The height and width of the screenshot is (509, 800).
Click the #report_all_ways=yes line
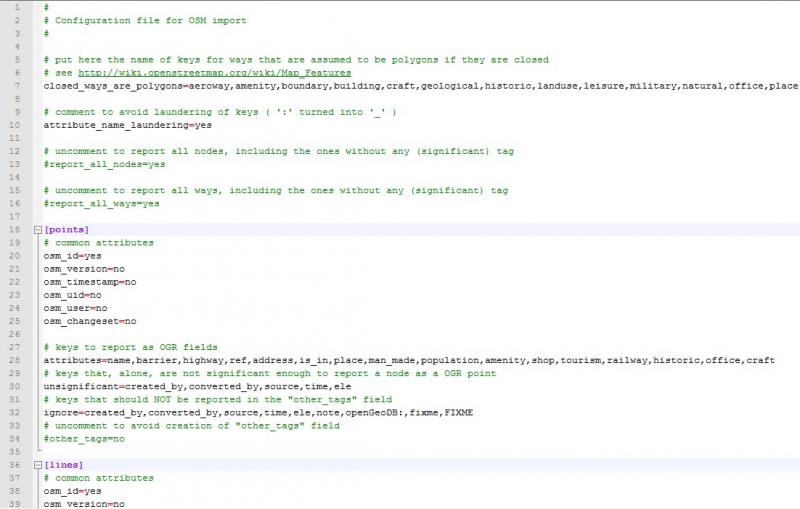coord(101,203)
